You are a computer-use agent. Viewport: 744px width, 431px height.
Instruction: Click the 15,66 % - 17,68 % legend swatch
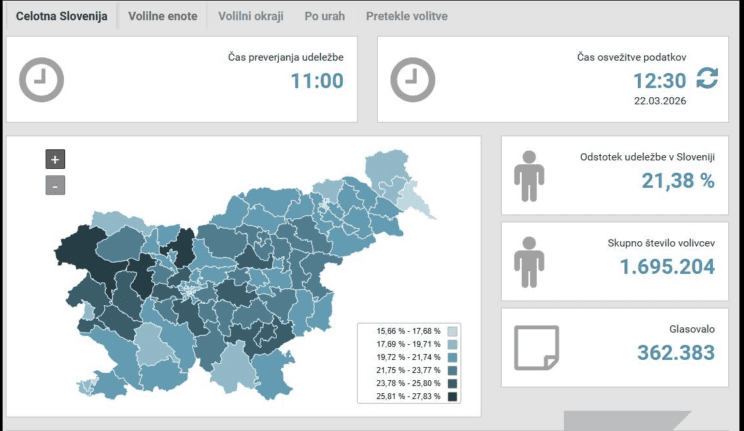(x=452, y=331)
